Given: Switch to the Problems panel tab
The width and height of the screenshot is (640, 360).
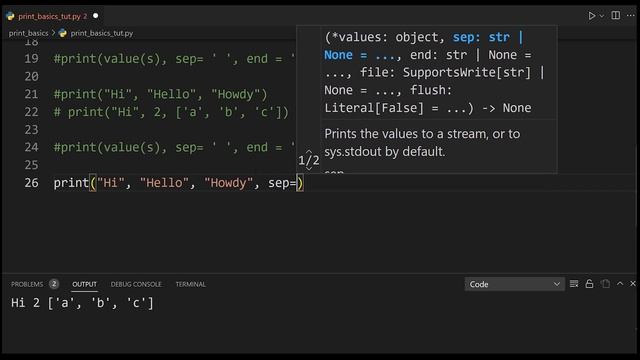Looking at the screenshot, I should tap(27, 284).
